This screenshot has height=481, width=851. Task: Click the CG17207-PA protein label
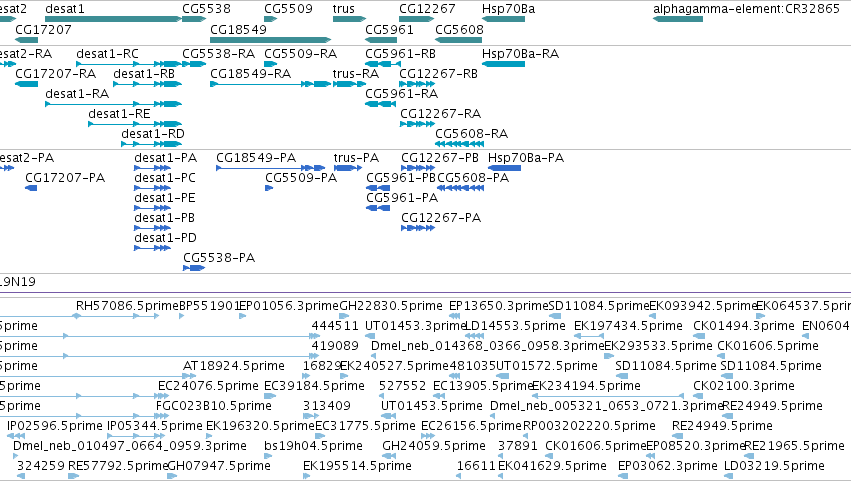click(65, 178)
